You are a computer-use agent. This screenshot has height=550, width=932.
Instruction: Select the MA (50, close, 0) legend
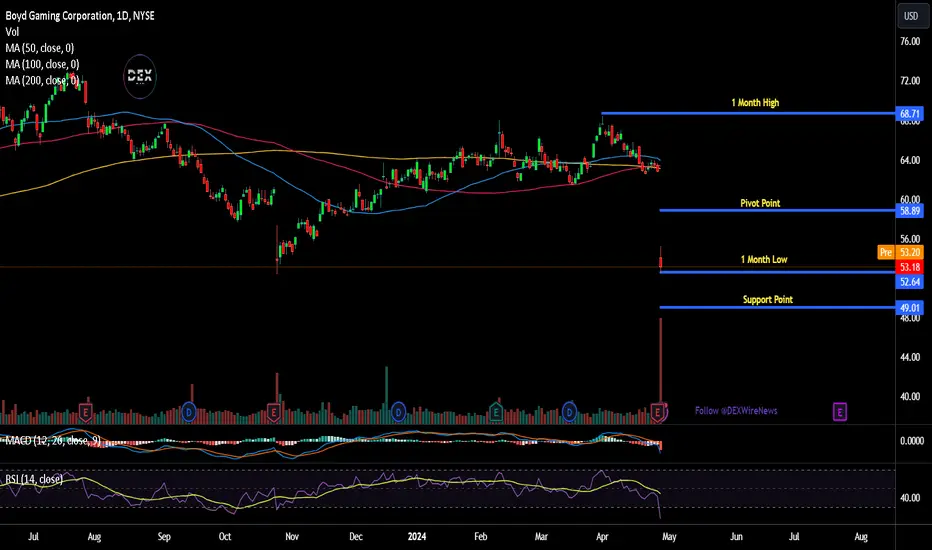click(x=40, y=48)
